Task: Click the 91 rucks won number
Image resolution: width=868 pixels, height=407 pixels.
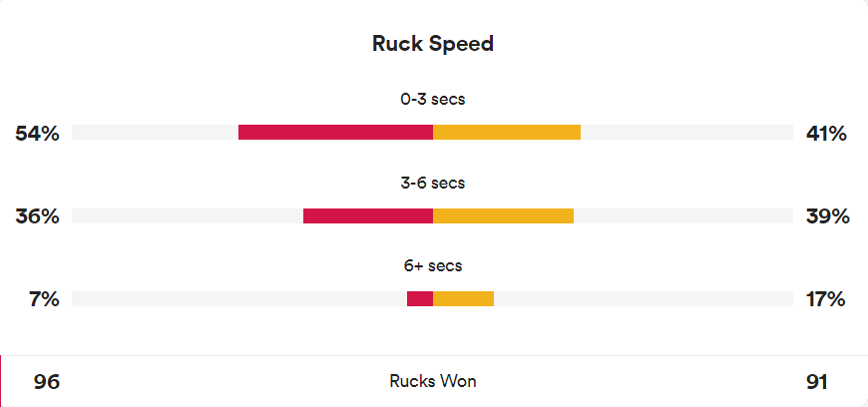Action: (x=817, y=382)
